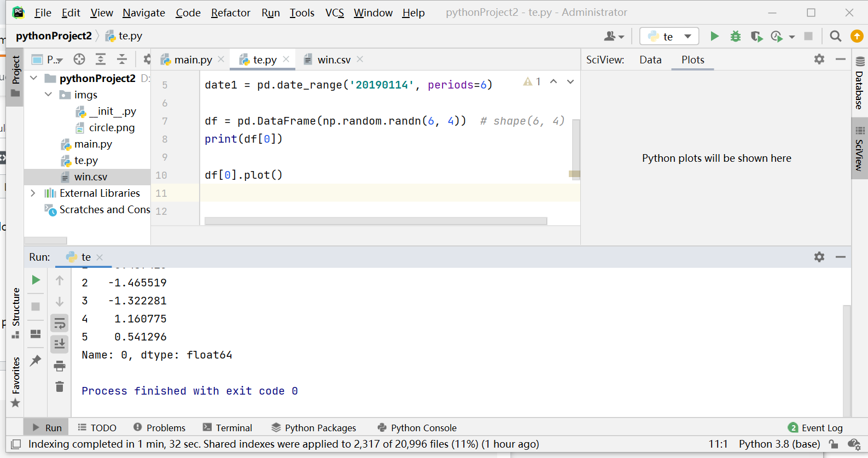The height and width of the screenshot is (458, 868).
Task: Expand External Libraries node
Action: 33,193
